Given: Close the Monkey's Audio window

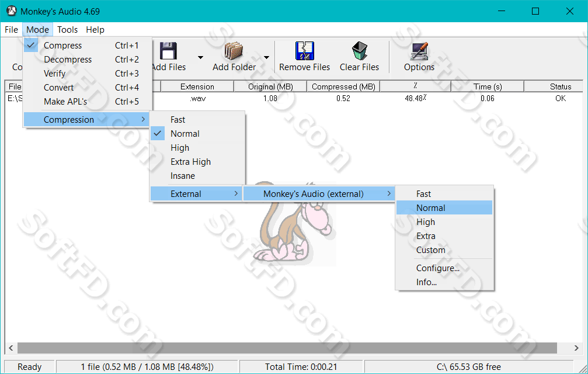Looking at the screenshot, I should [x=570, y=11].
